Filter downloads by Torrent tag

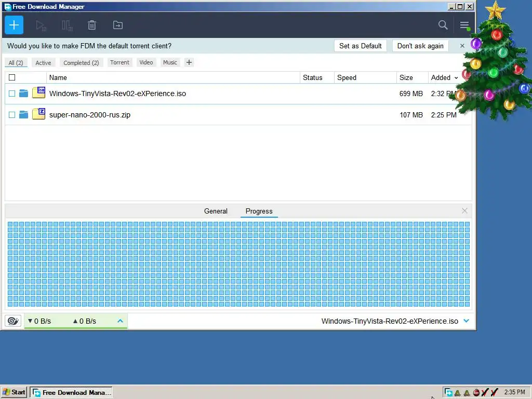tap(119, 62)
